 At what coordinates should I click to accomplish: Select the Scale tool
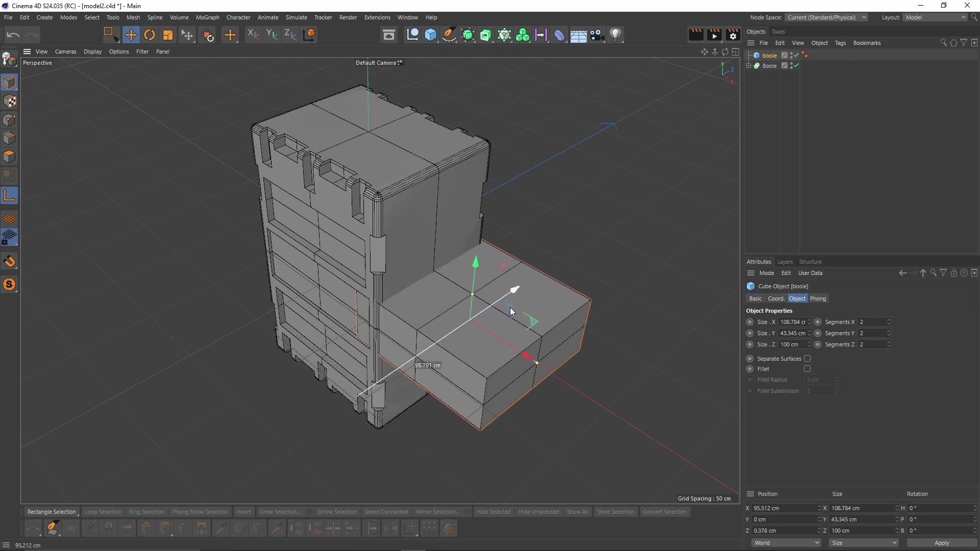click(168, 35)
